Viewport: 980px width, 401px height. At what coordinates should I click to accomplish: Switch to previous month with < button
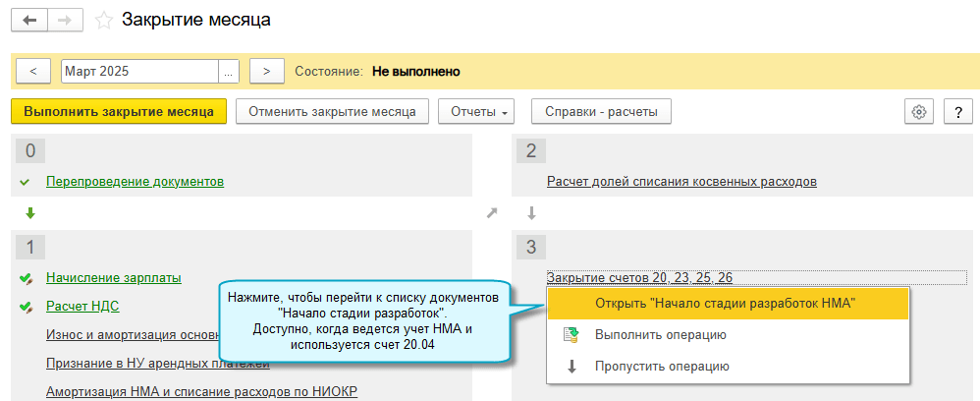(x=33, y=72)
